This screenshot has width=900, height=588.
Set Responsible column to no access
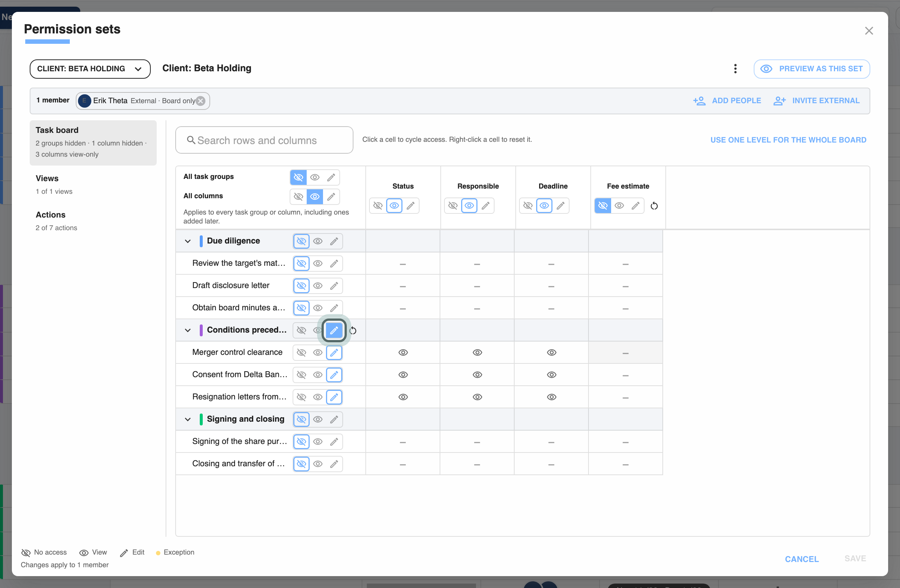tap(453, 206)
